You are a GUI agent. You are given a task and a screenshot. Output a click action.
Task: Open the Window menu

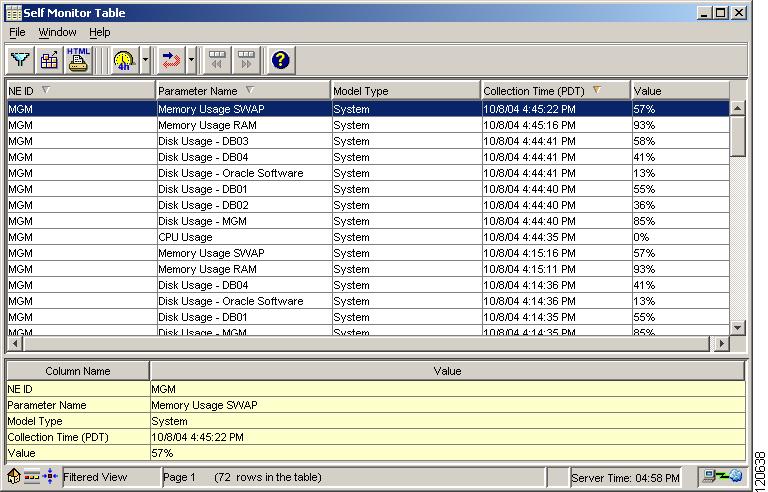[57, 32]
